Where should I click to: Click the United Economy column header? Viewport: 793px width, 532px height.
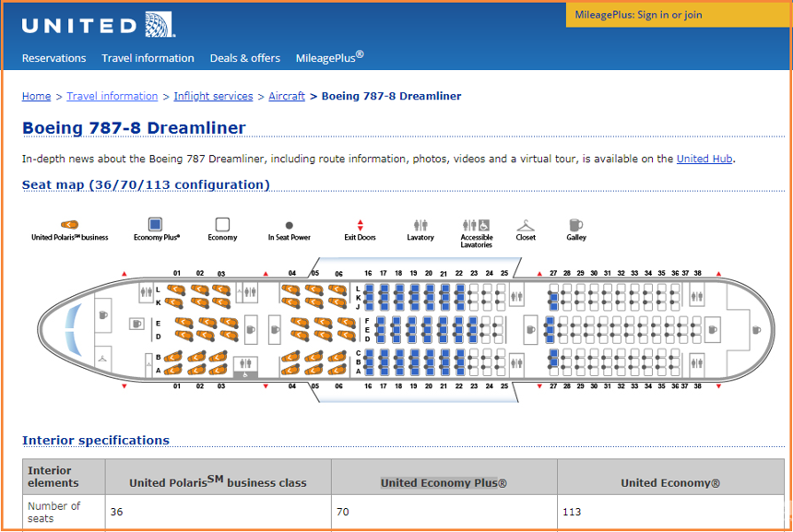pos(670,477)
